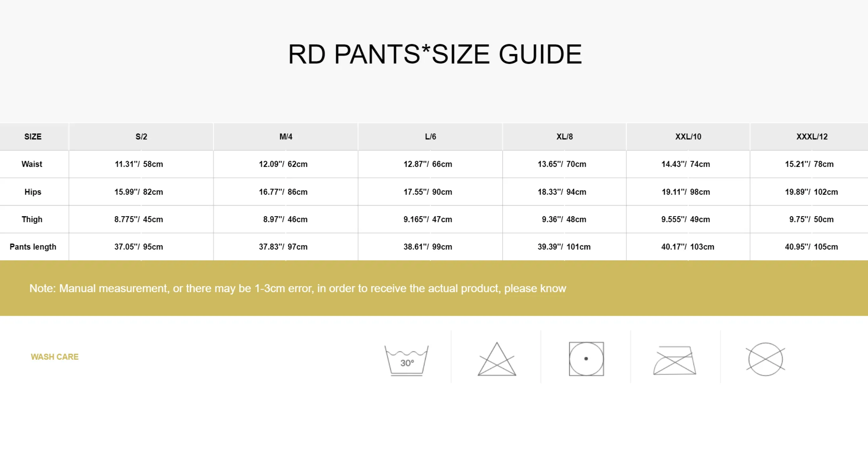
Task: Click the do-not-bleach triangle icon
Action: [x=497, y=360]
